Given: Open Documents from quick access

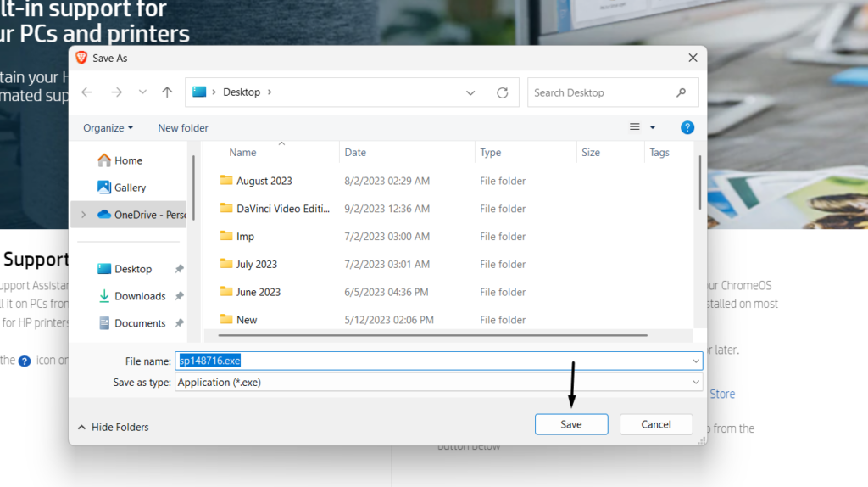Looking at the screenshot, I should (140, 323).
